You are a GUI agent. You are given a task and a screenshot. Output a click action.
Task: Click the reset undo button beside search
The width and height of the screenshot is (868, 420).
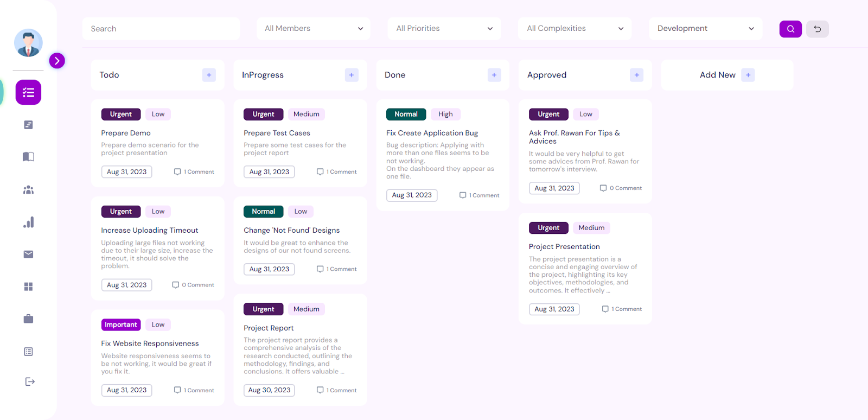818,29
